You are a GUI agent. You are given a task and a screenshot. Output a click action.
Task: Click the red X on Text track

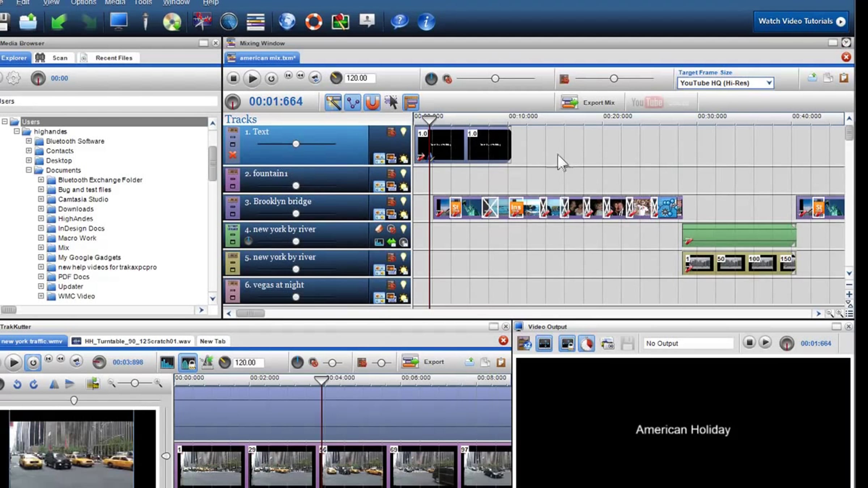233,155
